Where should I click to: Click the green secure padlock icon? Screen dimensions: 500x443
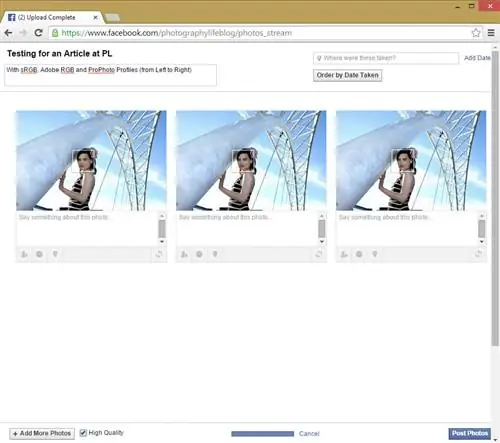[x=55, y=33]
